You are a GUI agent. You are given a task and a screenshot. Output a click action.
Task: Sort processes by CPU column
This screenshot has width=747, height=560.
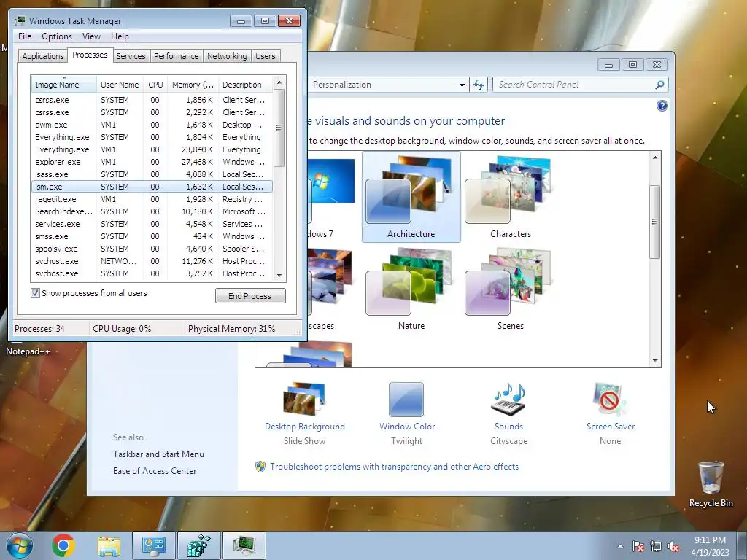[155, 85]
